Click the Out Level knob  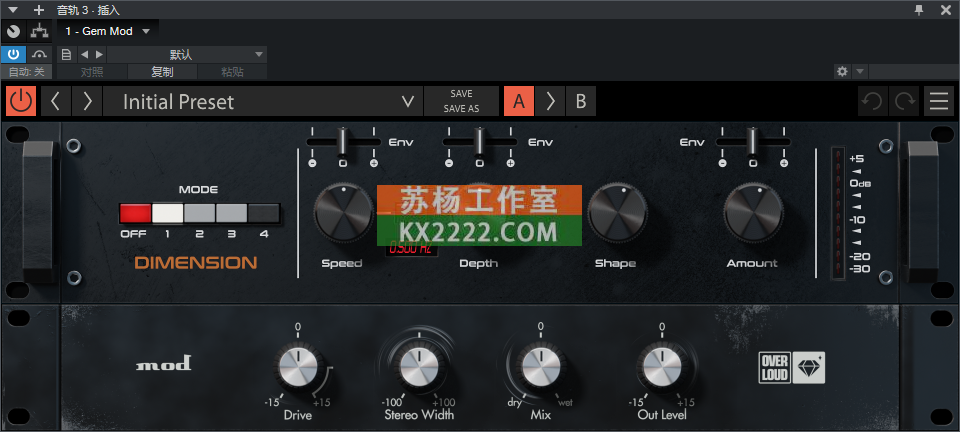(662, 367)
